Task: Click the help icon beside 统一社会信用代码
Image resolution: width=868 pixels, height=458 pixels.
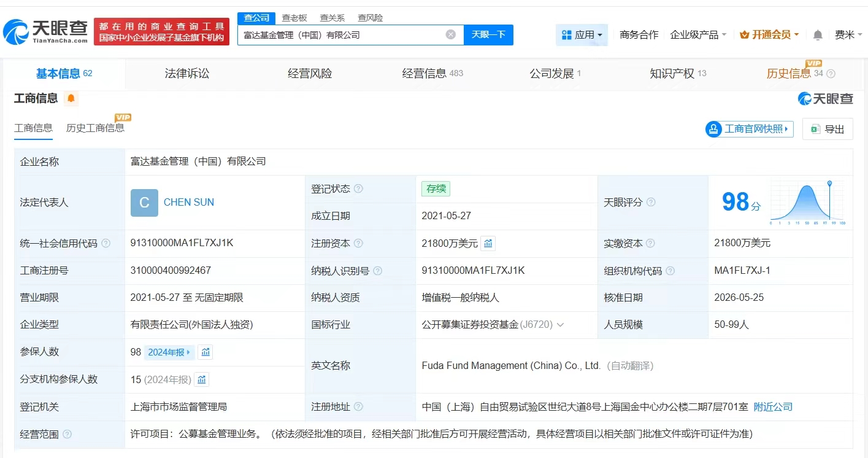Action: pos(106,243)
